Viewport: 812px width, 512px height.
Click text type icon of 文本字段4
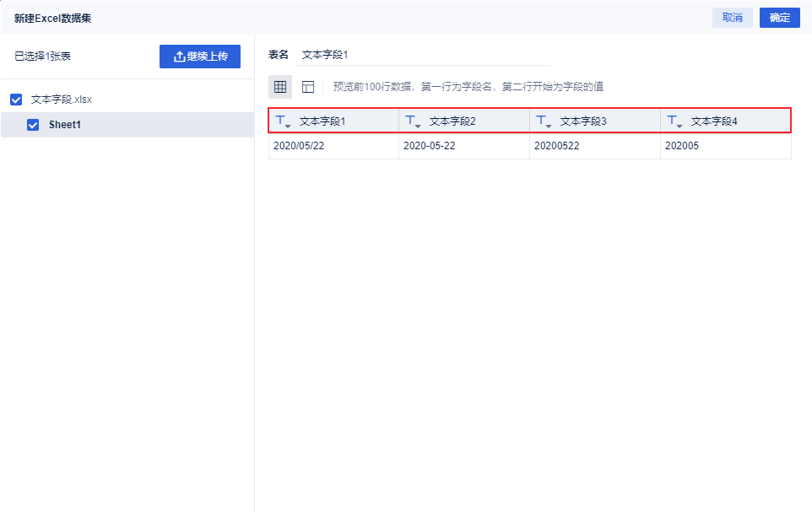pos(674,121)
